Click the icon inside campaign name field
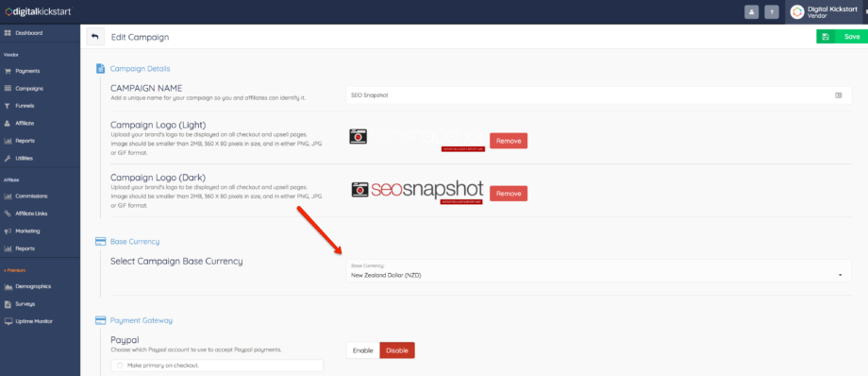 click(838, 95)
